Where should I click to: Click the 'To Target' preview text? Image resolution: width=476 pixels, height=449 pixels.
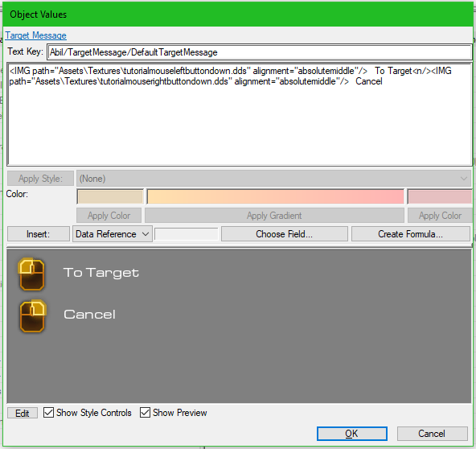point(101,273)
